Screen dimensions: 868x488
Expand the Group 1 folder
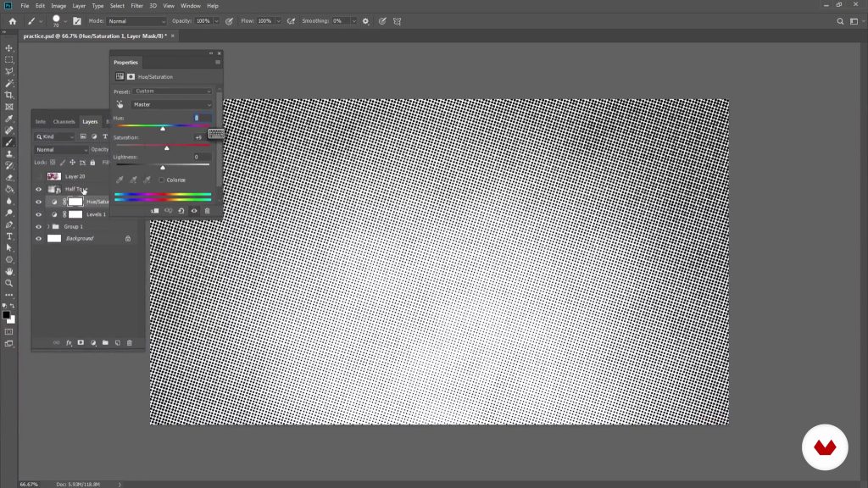[48, 226]
